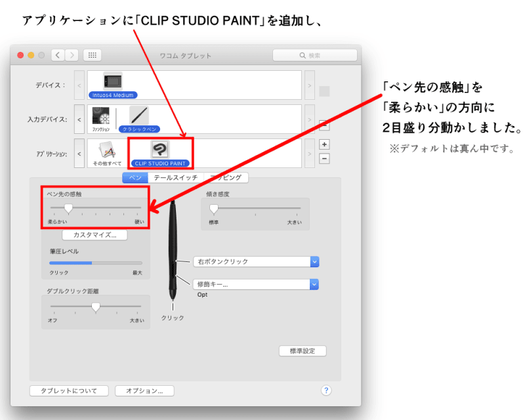Screen dimensions: 525x420
Task: Select the Functions input device icon
Action: tap(101, 115)
